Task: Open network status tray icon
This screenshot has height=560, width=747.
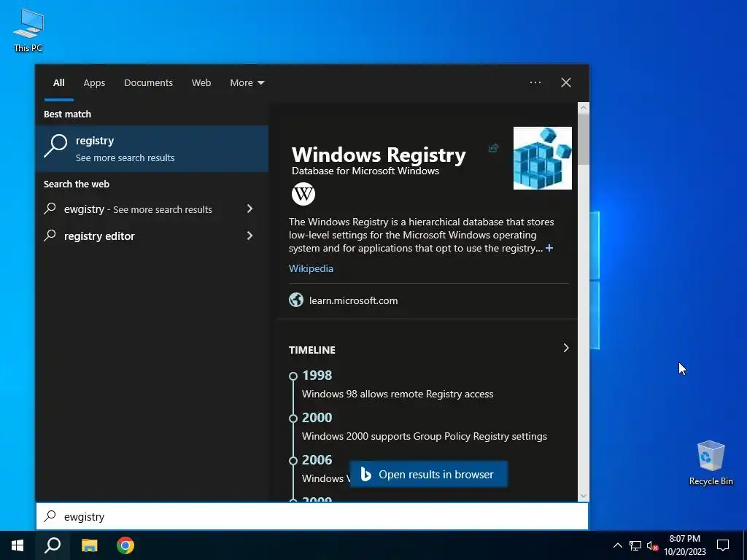Action: pos(635,545)
